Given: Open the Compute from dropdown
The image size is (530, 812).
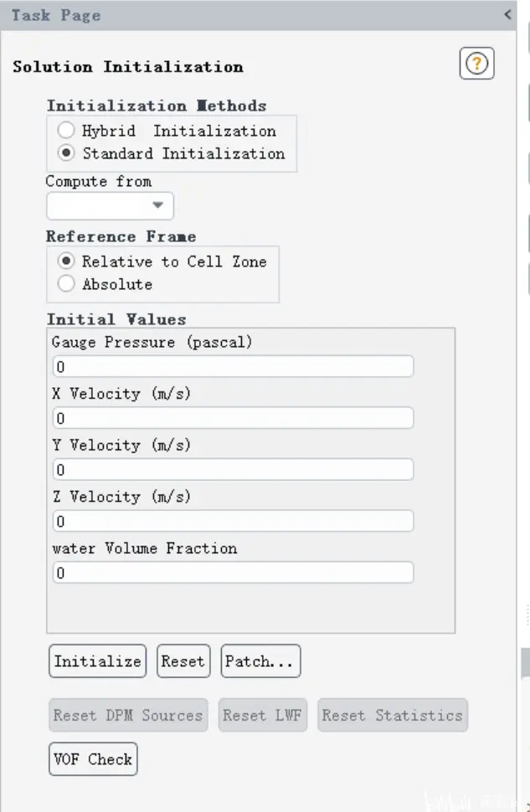Looking at the screenshot, I should pyautogui.click(x=111, y=205).
